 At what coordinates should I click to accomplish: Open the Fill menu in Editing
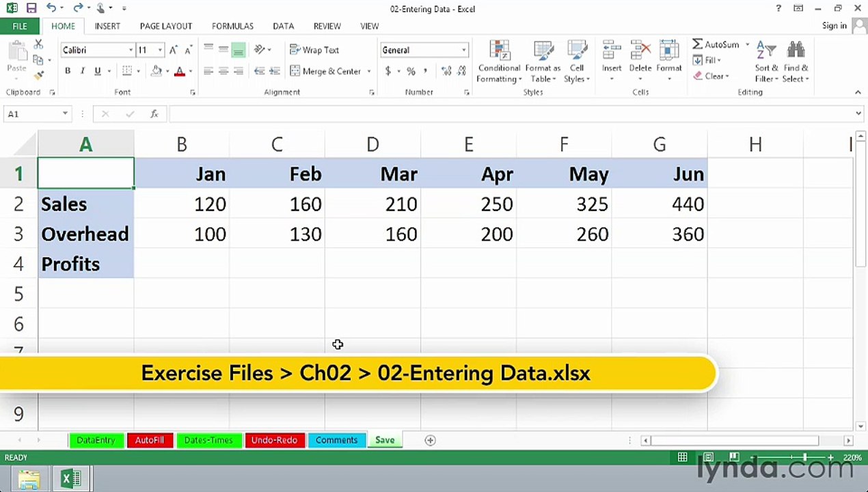(708, 60)
